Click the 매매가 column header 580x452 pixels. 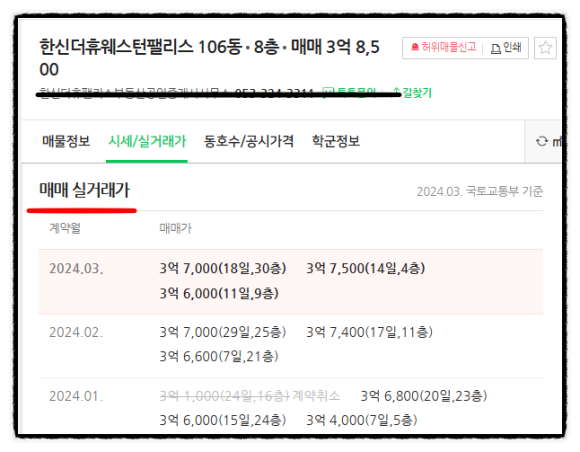[175, 228]
